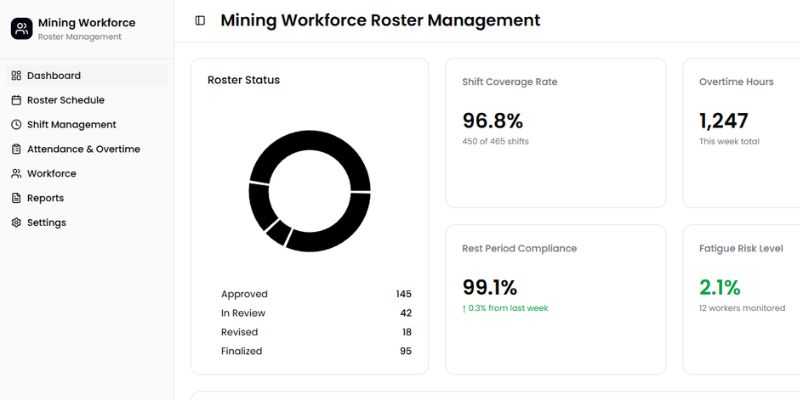Click the Mining Workforce sidebar title
The width and height of the screenshot is (800, 400).
(x=87, y=23)
